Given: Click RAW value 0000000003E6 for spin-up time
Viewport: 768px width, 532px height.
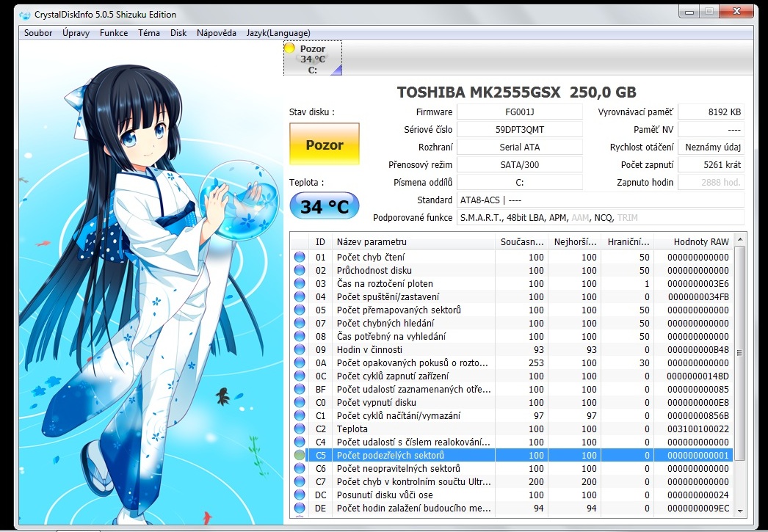Looking at the screenshot, I should [x=698, y=283].
